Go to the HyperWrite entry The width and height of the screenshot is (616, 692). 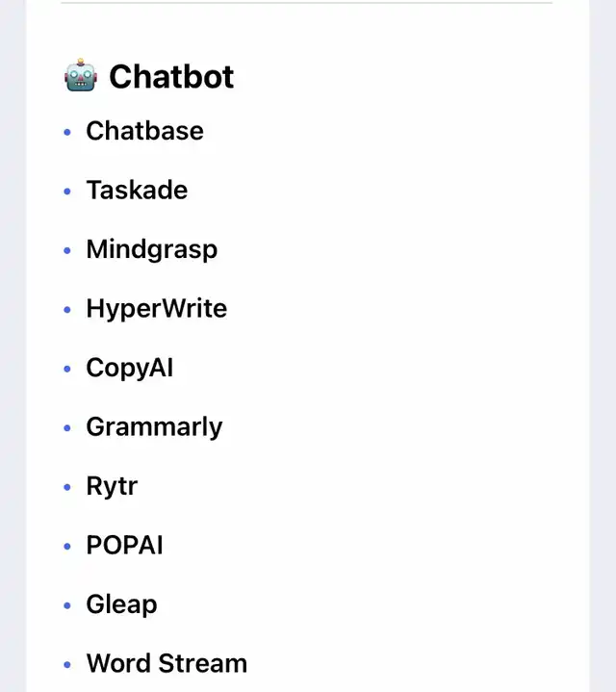156,309
